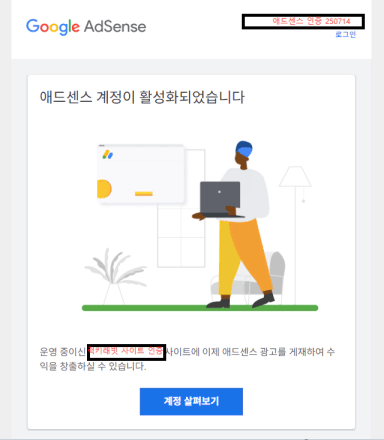The width and height of the screenshot is (384, 440).
Task: Click the green floor line under the illustration
Action: point(200,308)
